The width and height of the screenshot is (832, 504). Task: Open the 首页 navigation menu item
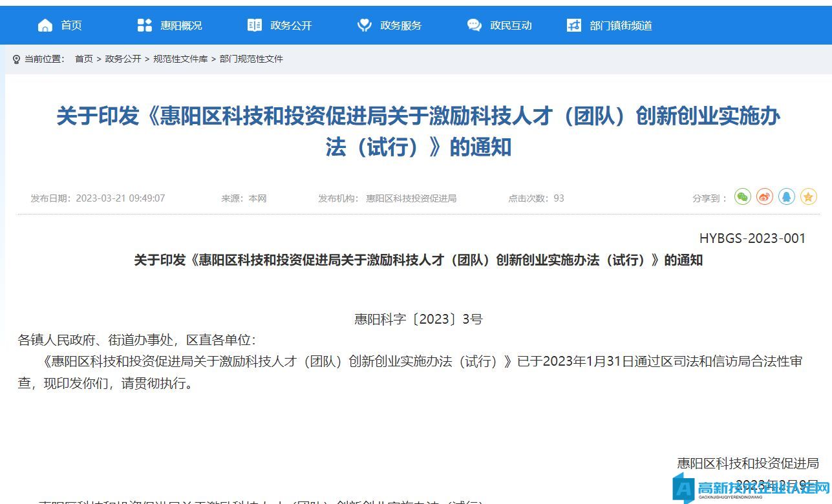pyautogui.click(x=71, y=25)
